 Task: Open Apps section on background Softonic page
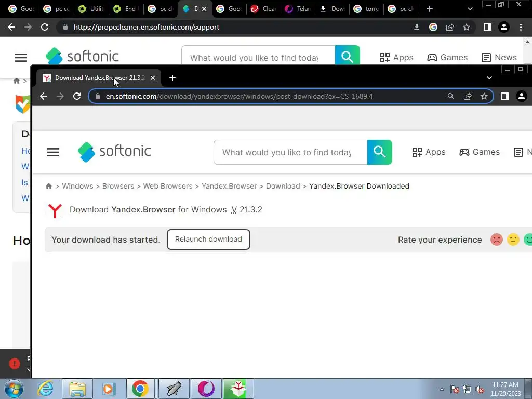point(396,57)
